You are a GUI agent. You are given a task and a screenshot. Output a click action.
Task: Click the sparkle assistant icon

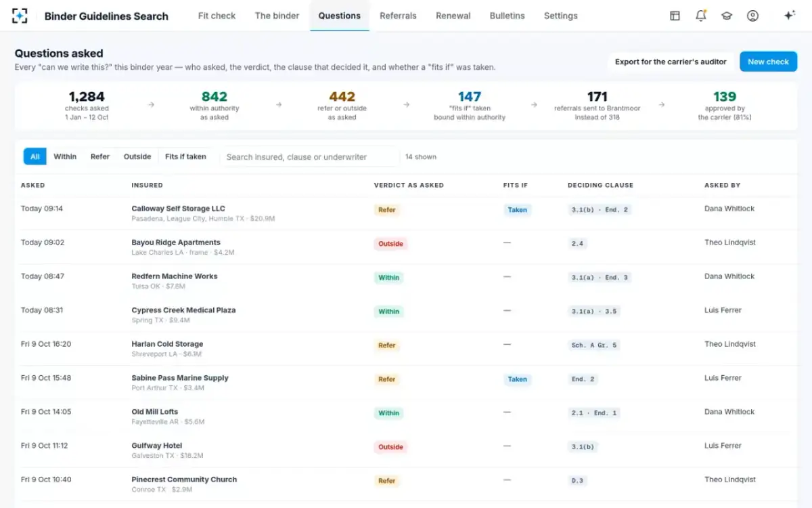tap(789, 16)
